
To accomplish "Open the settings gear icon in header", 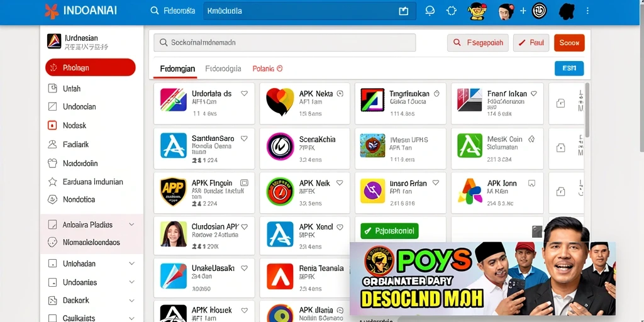I will click(452, 11).
